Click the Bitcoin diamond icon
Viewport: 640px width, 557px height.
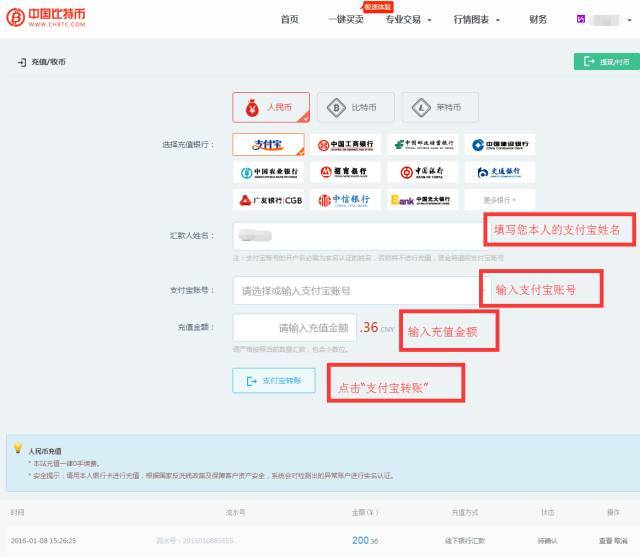(336, 108)
